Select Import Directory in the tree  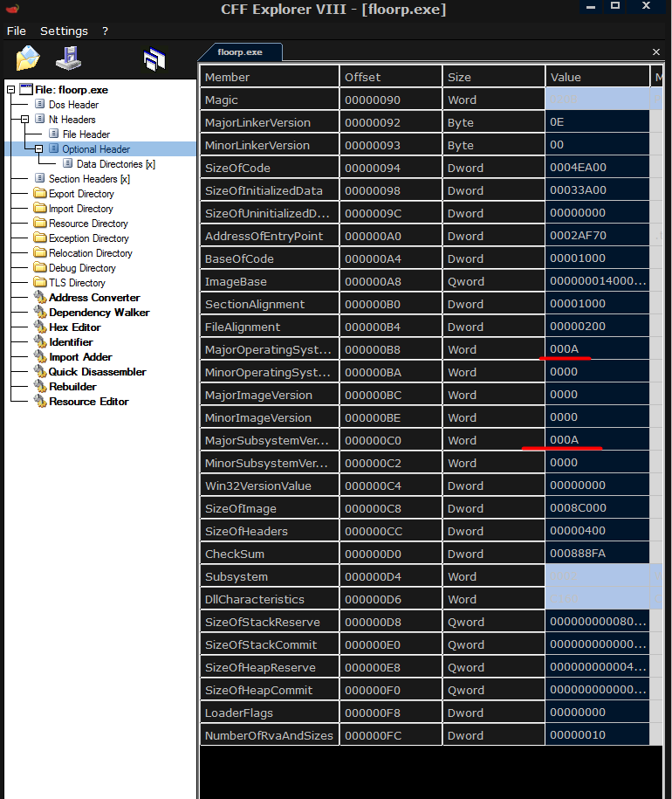click(81, 209)
